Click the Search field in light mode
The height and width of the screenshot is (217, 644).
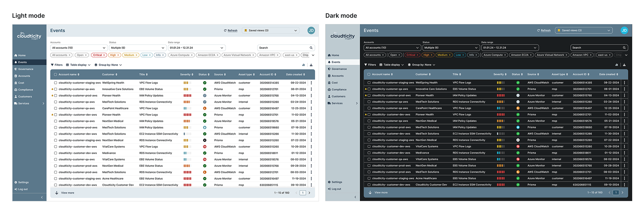[x=286, y=48]
